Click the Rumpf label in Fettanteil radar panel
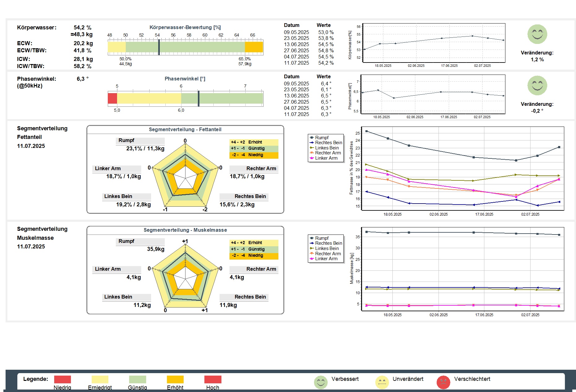The height and width of the screenshot is (392, 576). [x=126, y=140]
